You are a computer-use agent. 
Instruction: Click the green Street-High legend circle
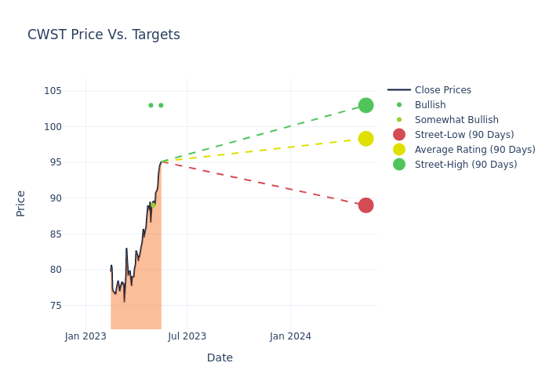399,165
